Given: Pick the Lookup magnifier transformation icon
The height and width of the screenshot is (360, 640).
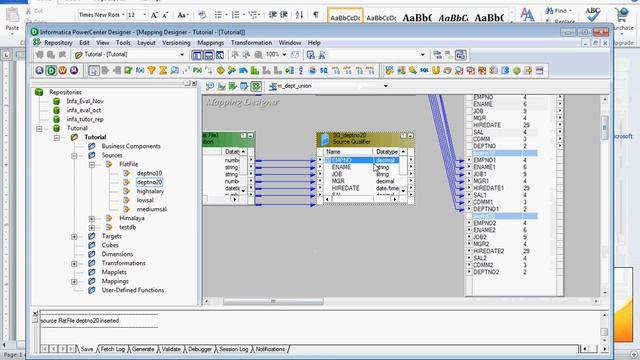Looking at the screenshot, I should point(174,71).
